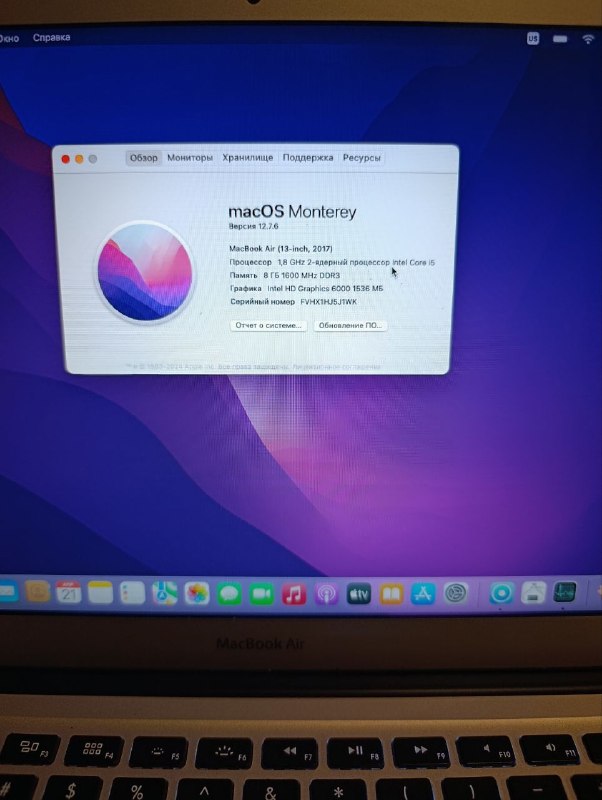Launch Maps from the Dock

164,593
